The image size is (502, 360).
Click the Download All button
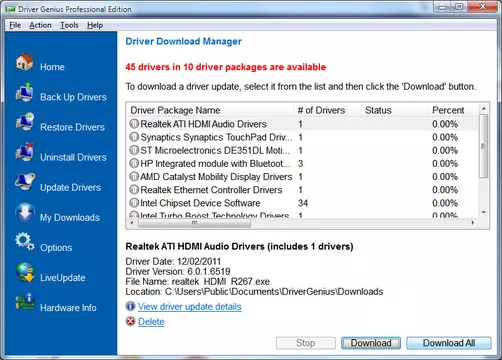pos(449,343)
